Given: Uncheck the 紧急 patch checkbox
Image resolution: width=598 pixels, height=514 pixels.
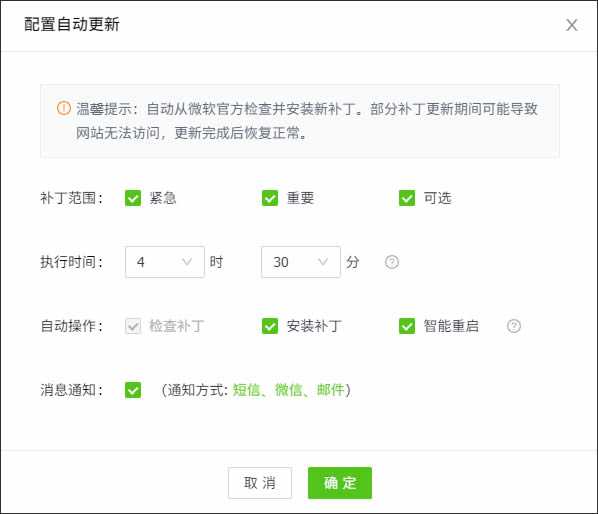Looking at the screenshot, I should tap(133, 198).
